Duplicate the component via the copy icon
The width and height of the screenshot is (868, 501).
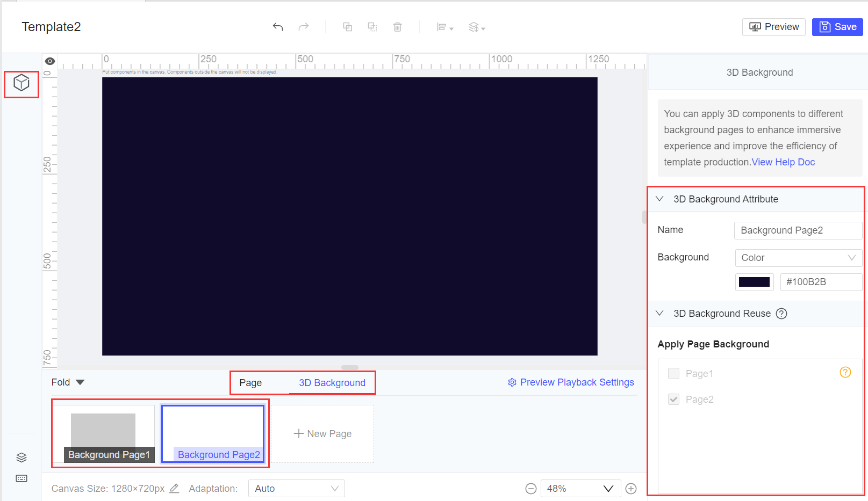click(348, 26)
